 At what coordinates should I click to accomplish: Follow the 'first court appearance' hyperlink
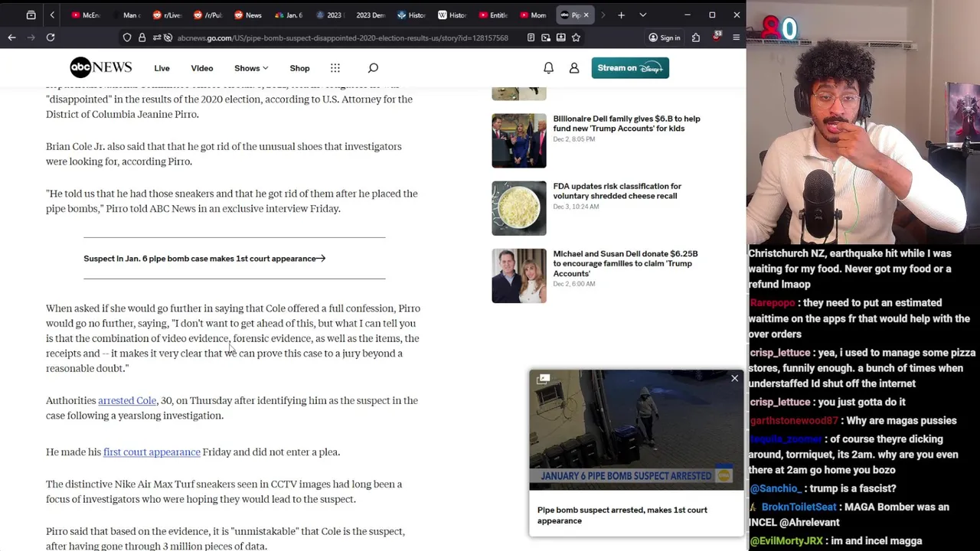[152, 452]
